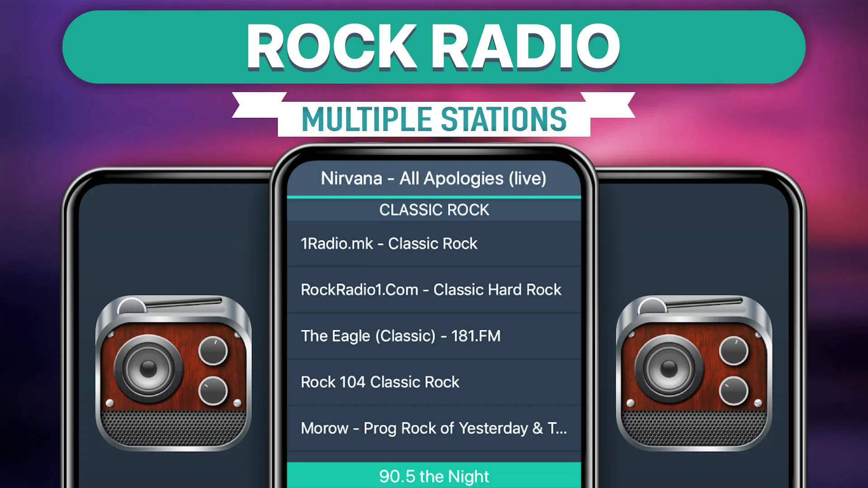Expand the CLASSIC ROCK category header

point(434,210)
